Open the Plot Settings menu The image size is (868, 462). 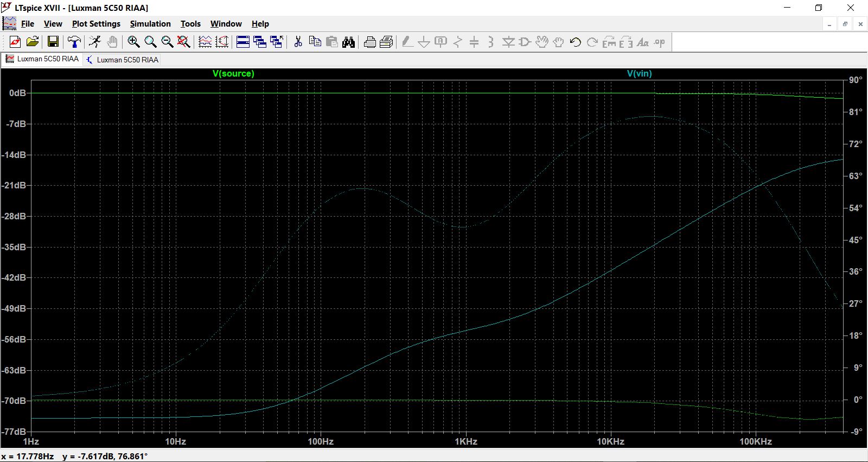click(96, 24)
